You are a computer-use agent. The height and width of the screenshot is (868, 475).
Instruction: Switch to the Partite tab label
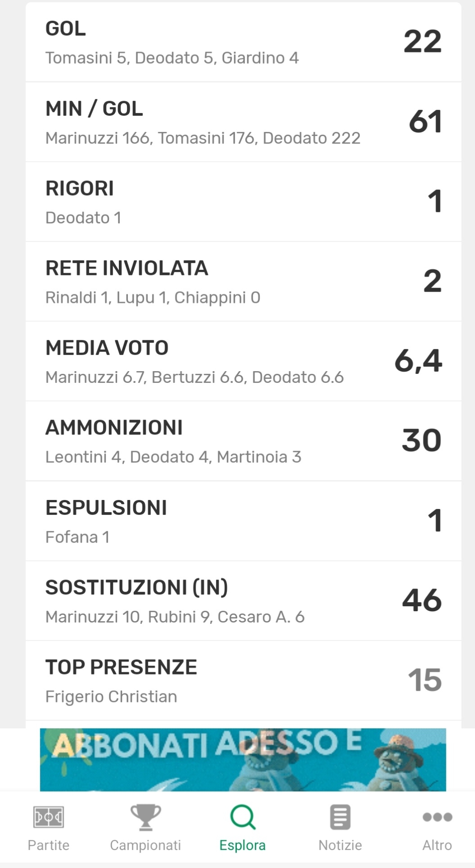point(48,845)
